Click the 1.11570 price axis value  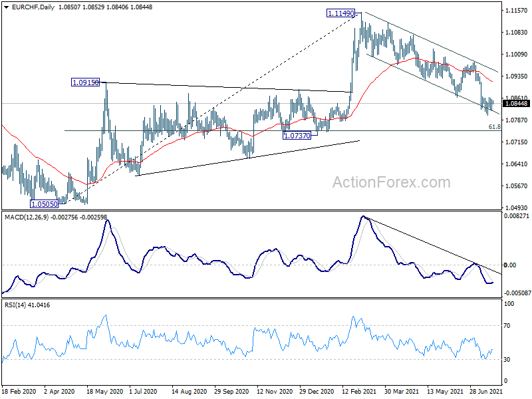[x=517, y=11]
